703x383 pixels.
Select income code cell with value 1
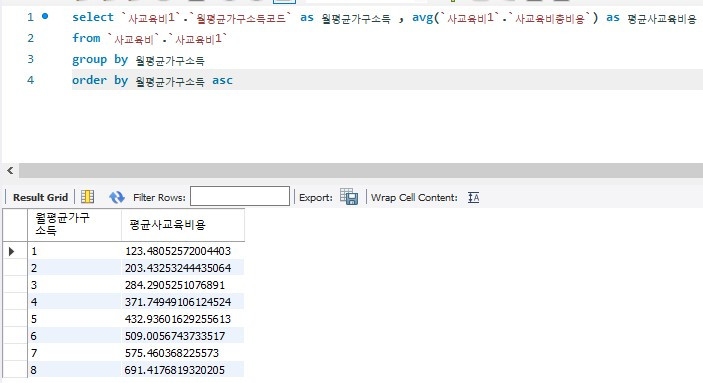coord(74,251)
